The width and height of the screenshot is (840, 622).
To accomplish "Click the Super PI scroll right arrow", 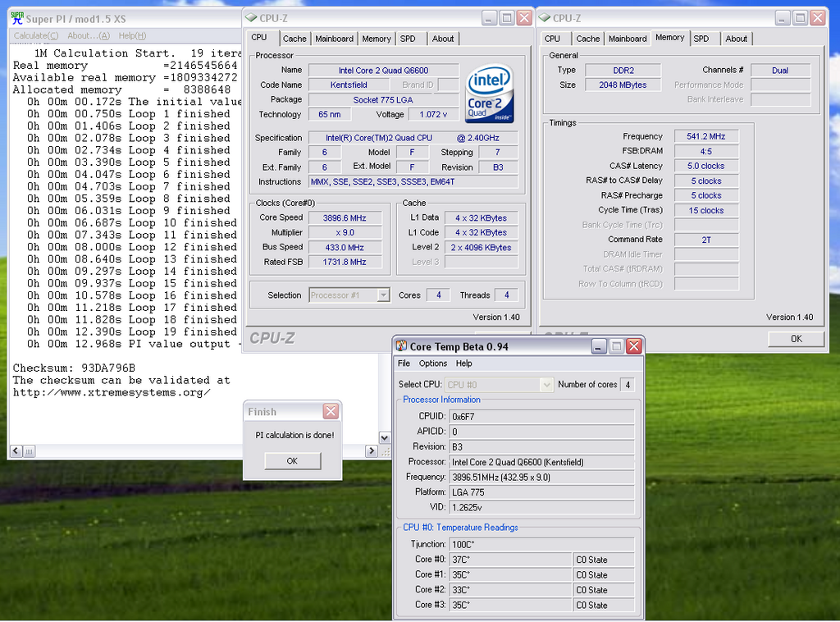I will coord(372,451).
